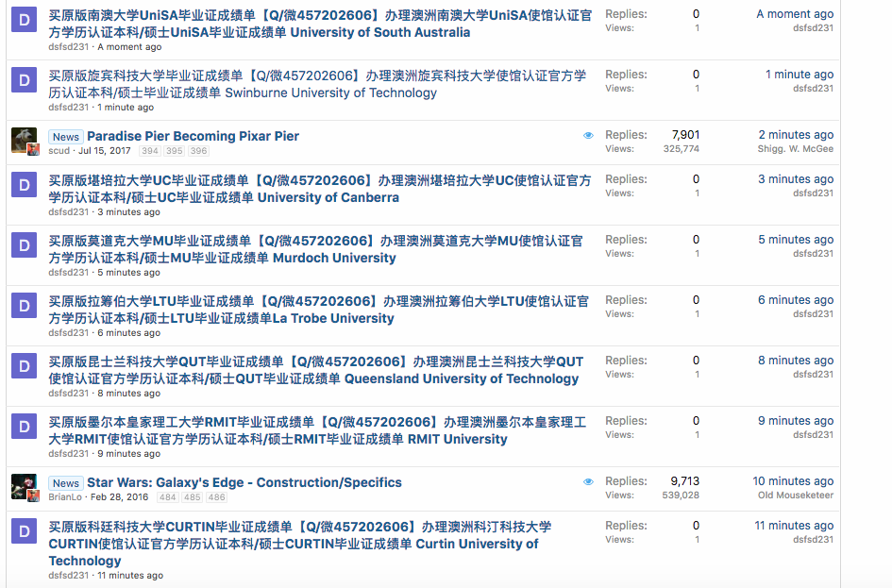Open dsfsd231 avatar on Canberra thread
This screenshot has height=588, width=892.
point(24,185)
